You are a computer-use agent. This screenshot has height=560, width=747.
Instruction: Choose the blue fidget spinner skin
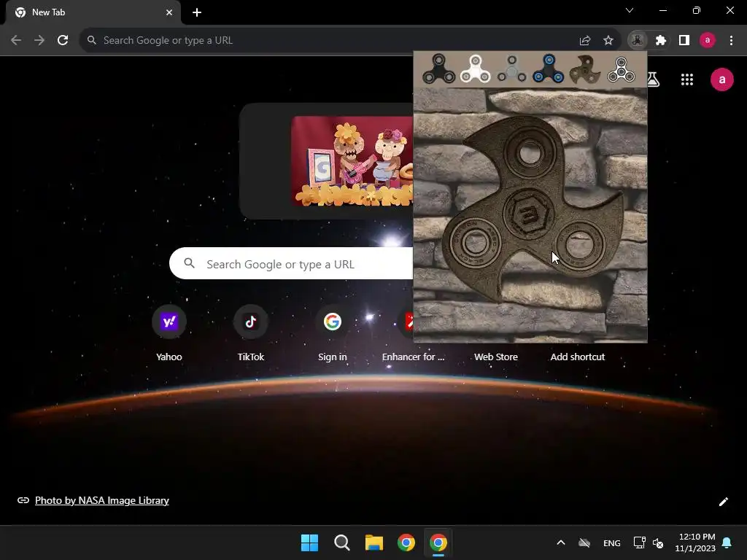click(549, 69)
